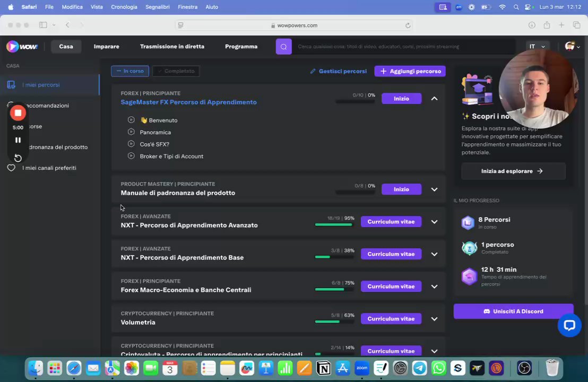588x382 pixels.
Task: Open Finder from the dock
Action: tap(36, 368)
